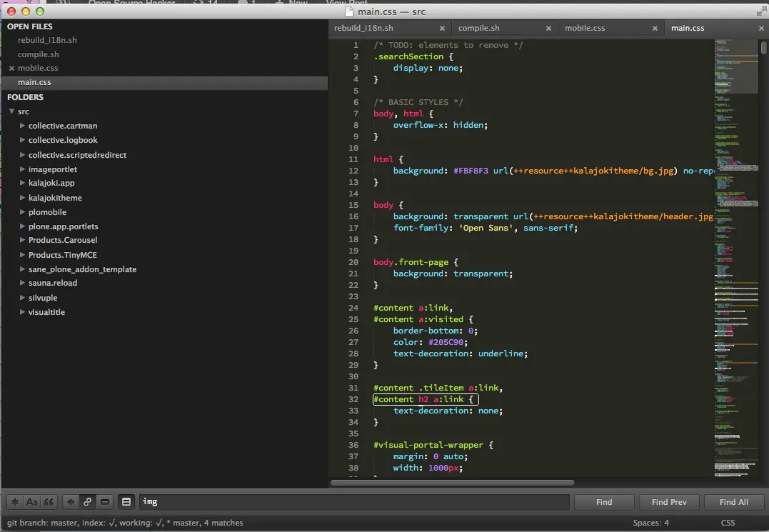Click line number 1 in gutter
The height and width of the screenshot is (532, 769).
[x=356, y=45]
